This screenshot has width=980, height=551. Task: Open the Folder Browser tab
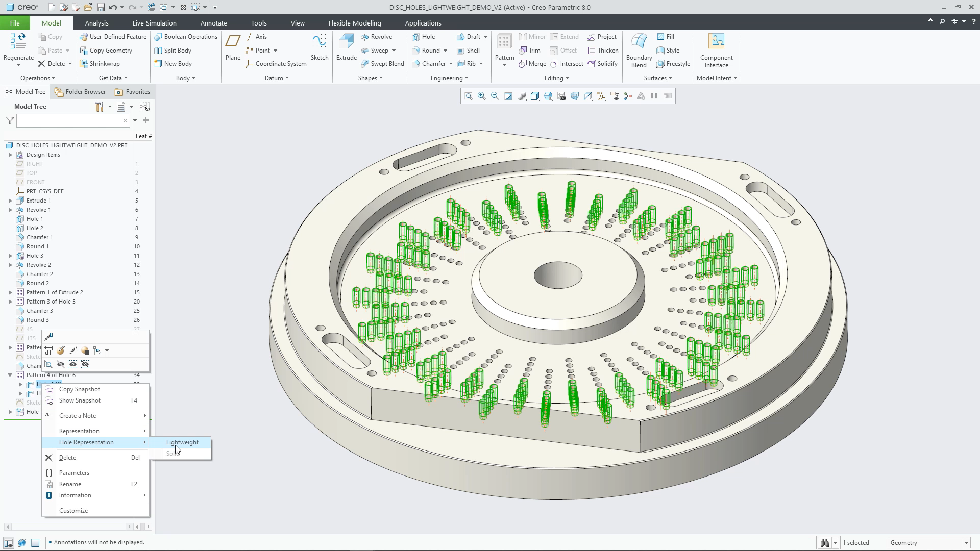click(80, 92)
